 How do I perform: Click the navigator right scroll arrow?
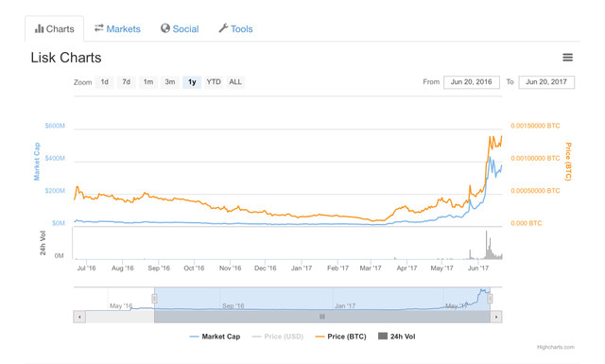[496, 317]
